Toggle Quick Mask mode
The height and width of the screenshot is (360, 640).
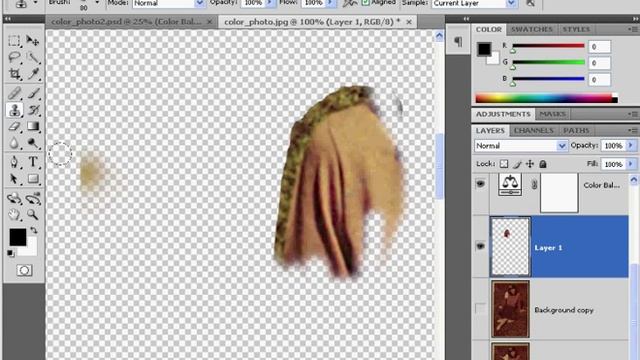pyautogui.click(x=24, y=270)
